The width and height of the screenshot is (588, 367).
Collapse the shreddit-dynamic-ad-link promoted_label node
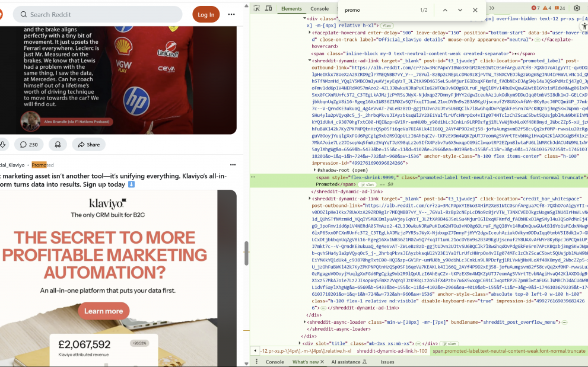pos(310,60)
